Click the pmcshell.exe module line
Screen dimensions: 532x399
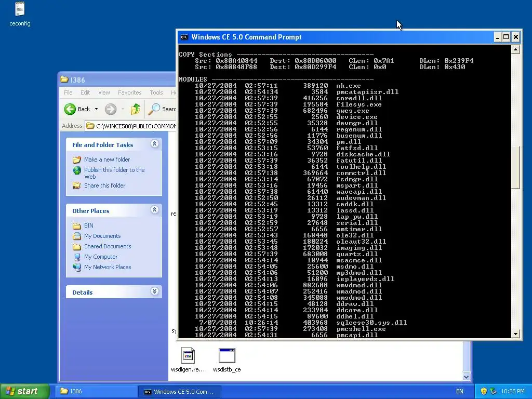pyautogui.click(x=290, y=329)
